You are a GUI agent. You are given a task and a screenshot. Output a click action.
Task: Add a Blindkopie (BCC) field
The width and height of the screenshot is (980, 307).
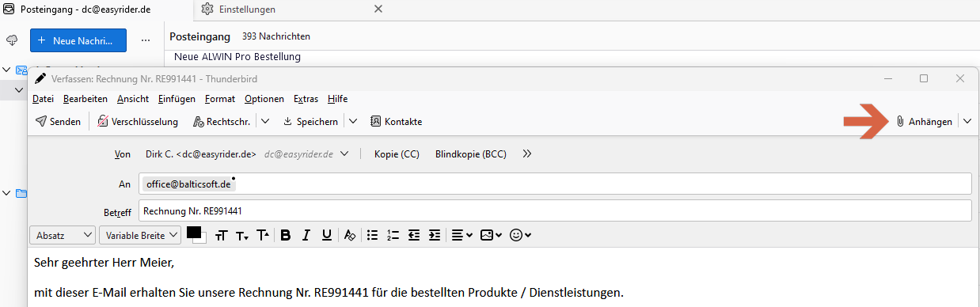(471, 154)
